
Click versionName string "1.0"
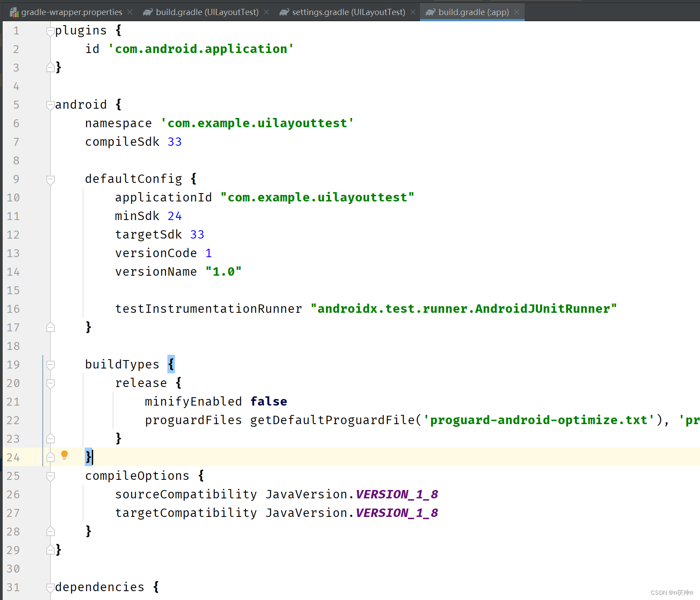point(223,272)
